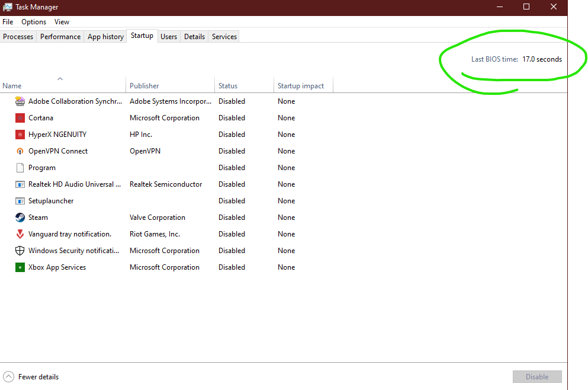
Task: Click the Riot Games, Inc. publisher cell
Action: [x=155, y=234]
